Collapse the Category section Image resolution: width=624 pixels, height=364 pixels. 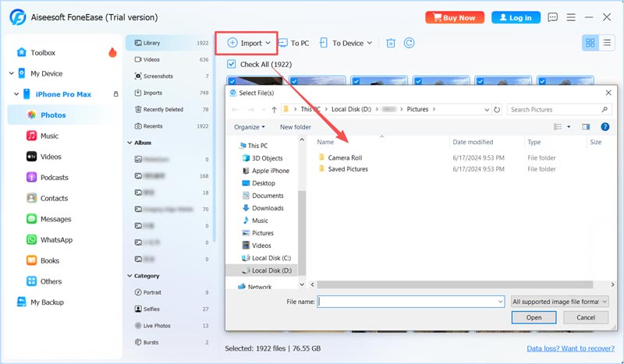(x=129, y=276)
